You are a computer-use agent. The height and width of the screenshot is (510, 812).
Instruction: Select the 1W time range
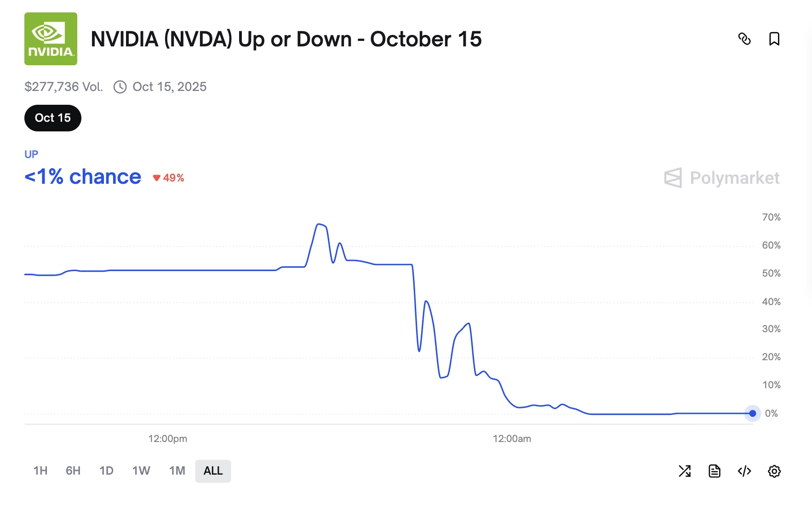pos(141,471)
